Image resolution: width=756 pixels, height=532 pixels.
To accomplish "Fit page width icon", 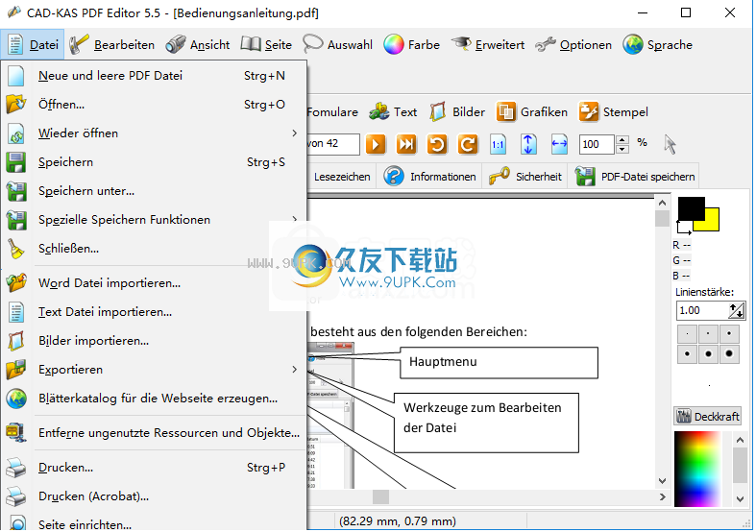I will coord(559,144).
